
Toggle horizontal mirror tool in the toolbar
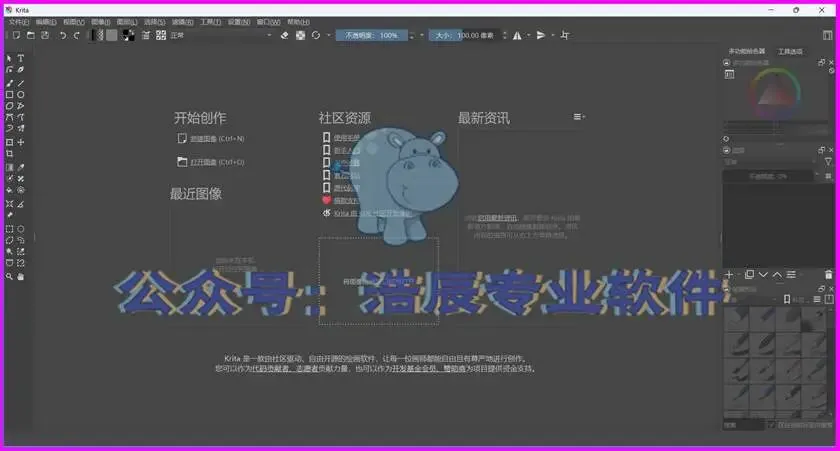click(517, 35)
